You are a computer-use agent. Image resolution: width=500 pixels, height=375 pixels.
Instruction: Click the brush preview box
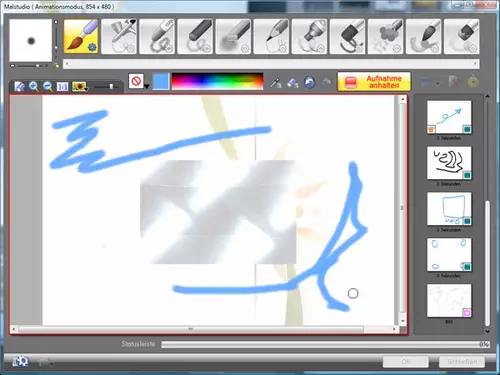tap(31, 40)
